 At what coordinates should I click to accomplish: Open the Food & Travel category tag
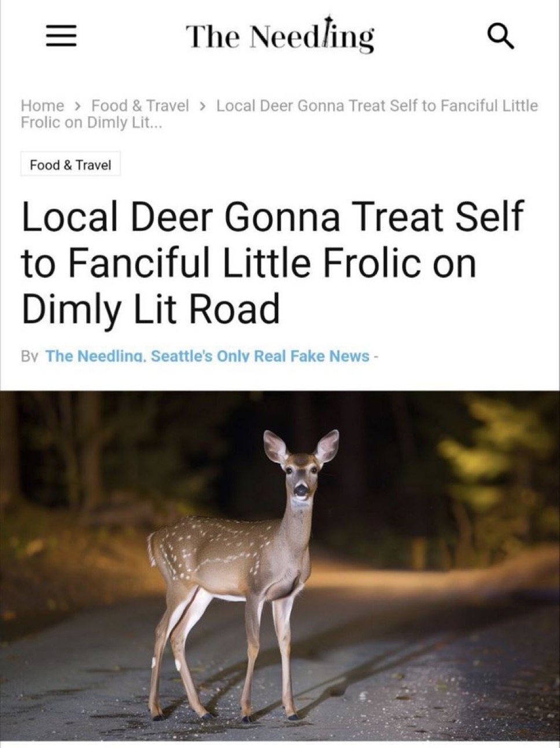point(71,165)
